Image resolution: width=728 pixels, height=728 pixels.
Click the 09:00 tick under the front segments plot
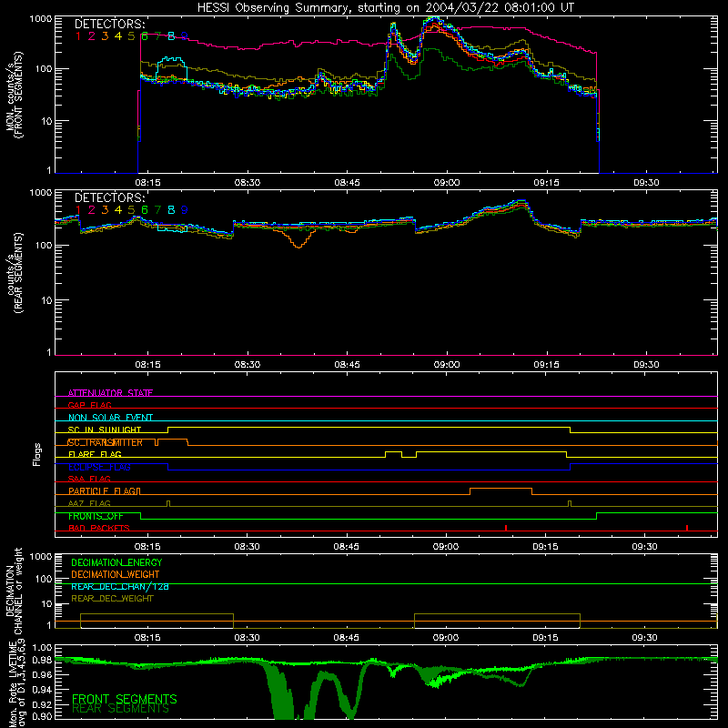tap(447, 183)
